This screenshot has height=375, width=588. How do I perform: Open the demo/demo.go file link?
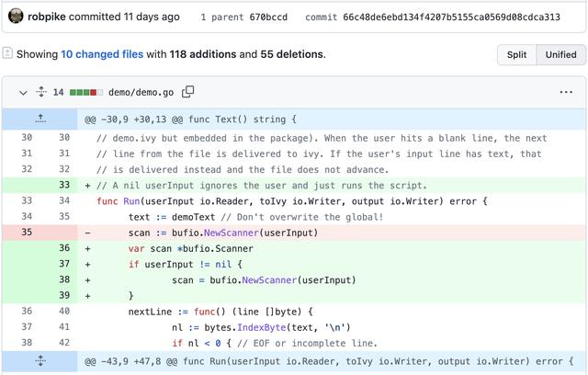click(x=141, y=92)
